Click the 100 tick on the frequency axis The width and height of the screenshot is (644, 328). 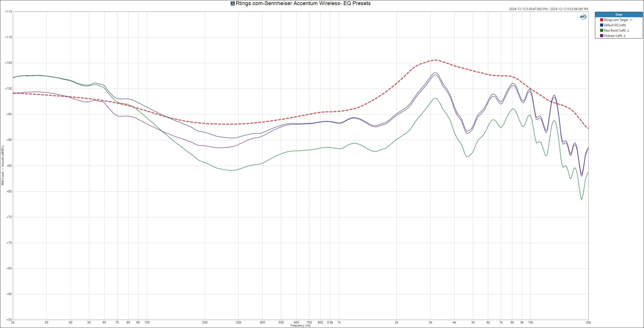(147, 322)
